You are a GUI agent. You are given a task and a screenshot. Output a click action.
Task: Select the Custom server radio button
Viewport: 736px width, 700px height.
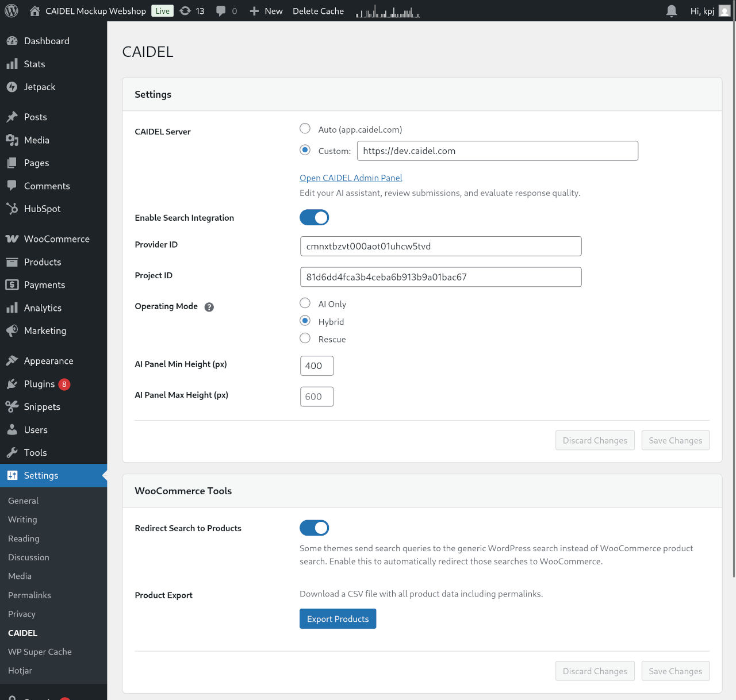(x=305, y=150)
